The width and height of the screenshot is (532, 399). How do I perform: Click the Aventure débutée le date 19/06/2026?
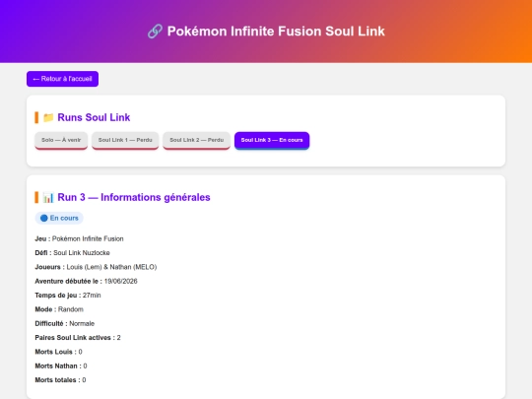(x=121, y=281)
